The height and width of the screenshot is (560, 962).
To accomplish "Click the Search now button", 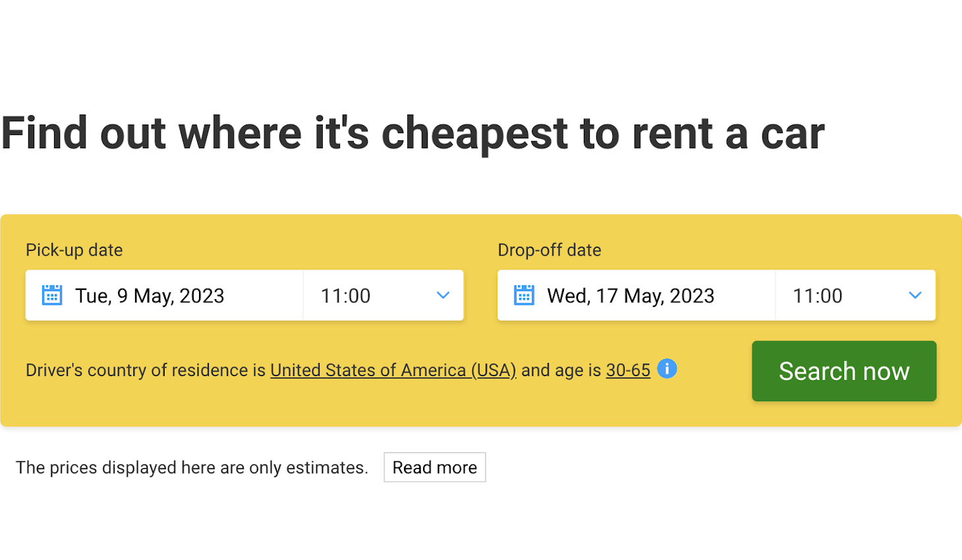I will click(x=844, y=371).
